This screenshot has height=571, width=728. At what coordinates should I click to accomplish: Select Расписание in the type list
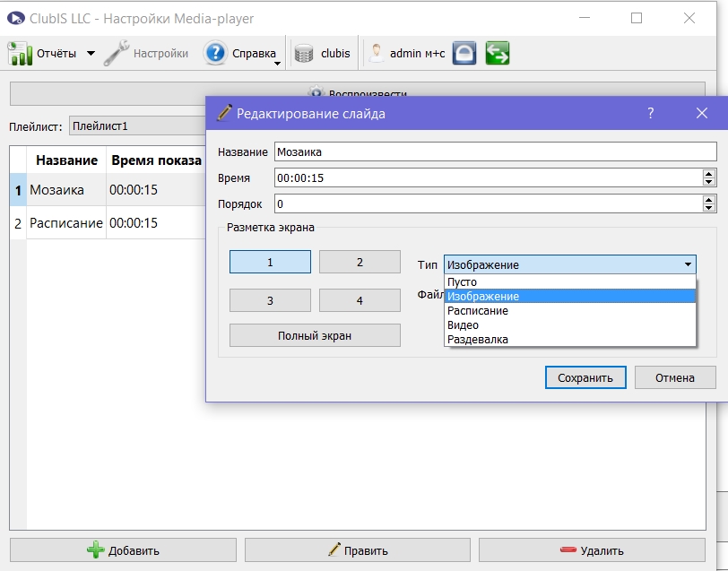(570, 310)
